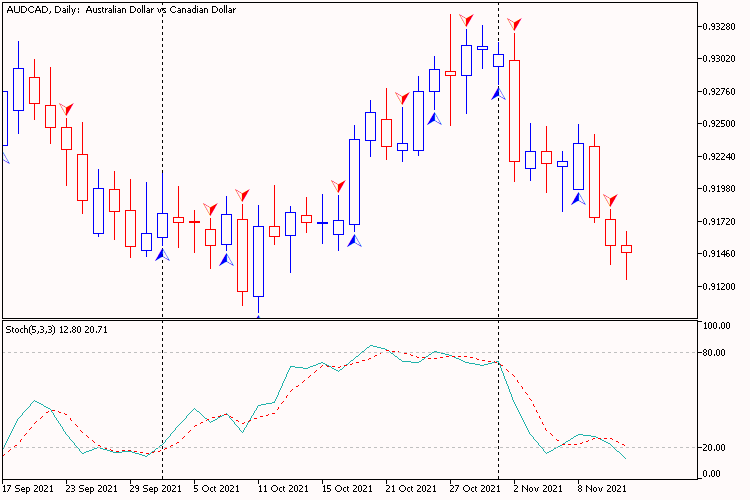This screenshot has width=750, height=500.
Task: Click blue buy arrow below 26 Oct 2021 candle
Action: click(x=434, y=119)
